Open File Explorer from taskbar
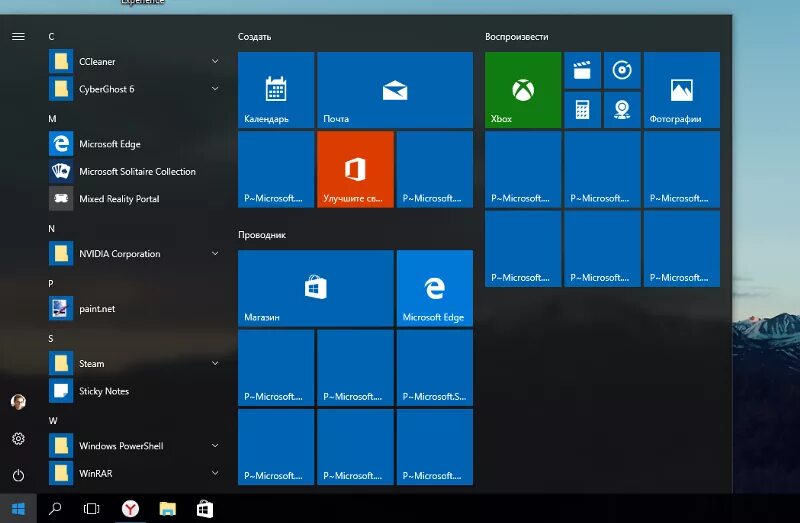This screenshot has width=800, height=523. [x=167, y=509]
